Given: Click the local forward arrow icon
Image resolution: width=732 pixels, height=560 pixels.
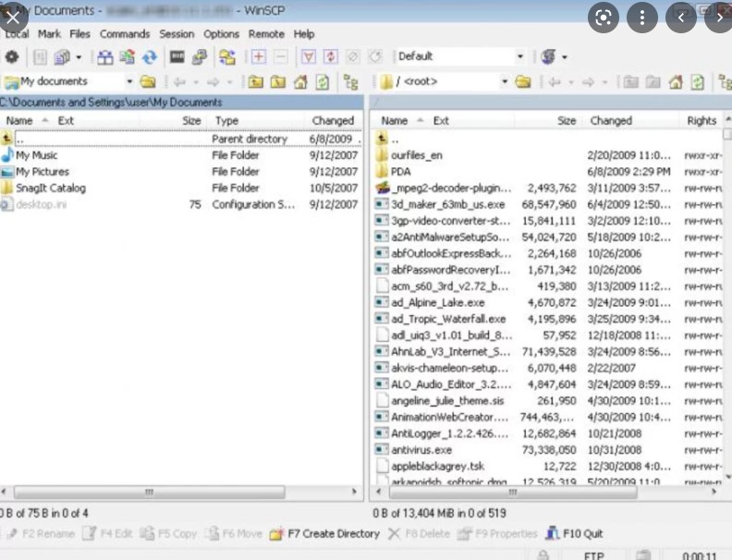Looking at the screenshot, I should tap(213, 82).
